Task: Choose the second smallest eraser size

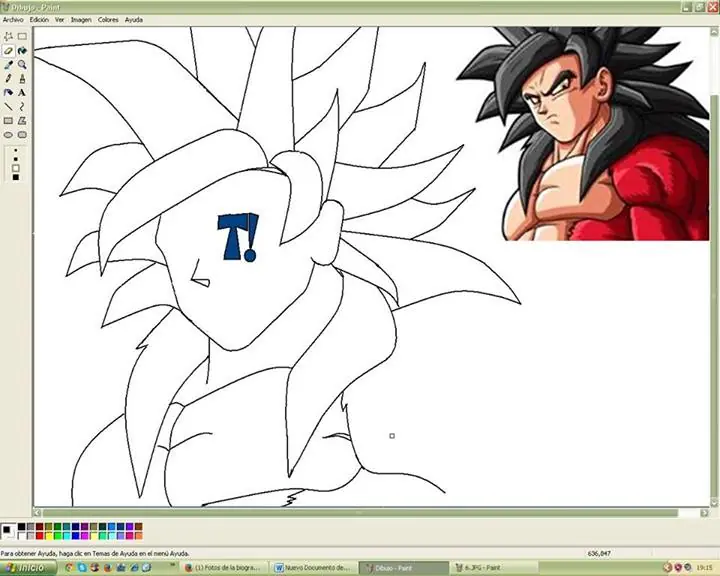Action: click(x=16, y=159)
